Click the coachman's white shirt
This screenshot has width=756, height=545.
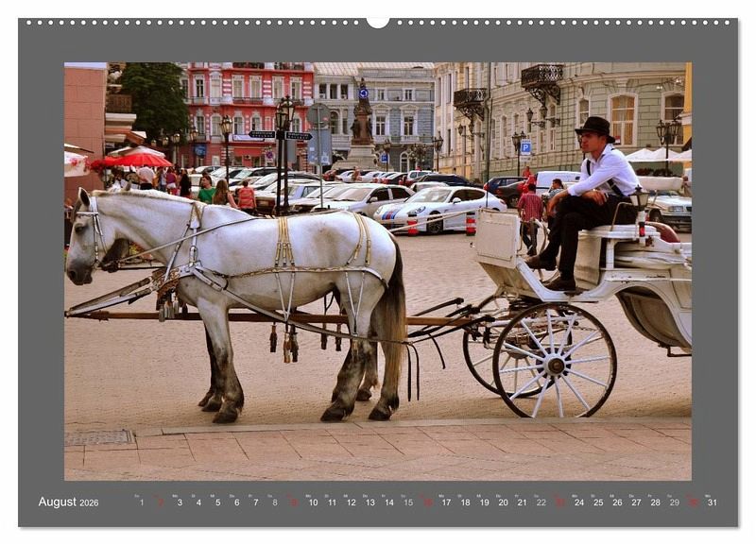(x=605, y=172)
